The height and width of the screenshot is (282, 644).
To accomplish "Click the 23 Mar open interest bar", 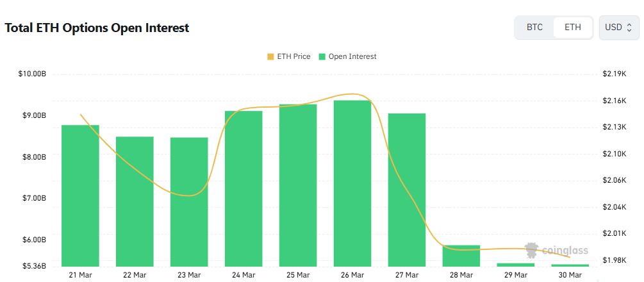I will click(x=189, y=202).
